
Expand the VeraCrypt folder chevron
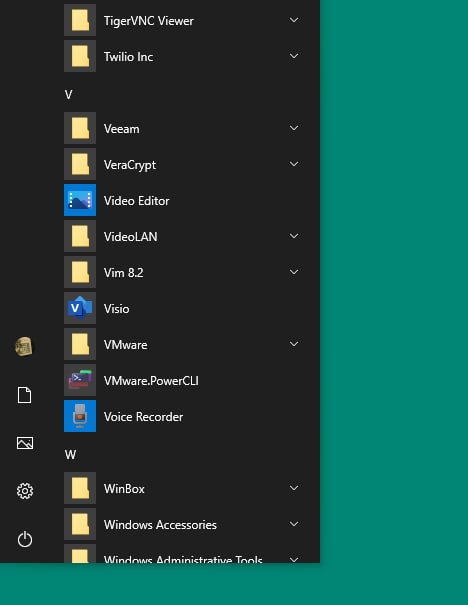[x=294, y=164]
